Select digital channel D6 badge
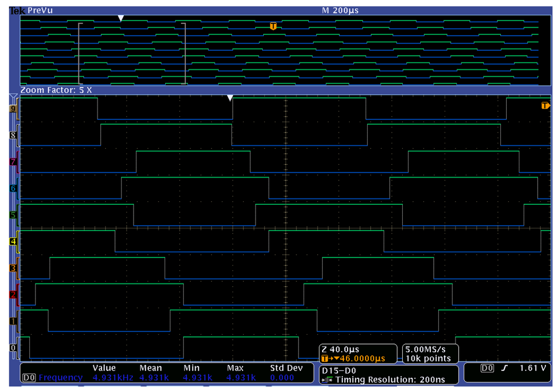 (13, 189)
